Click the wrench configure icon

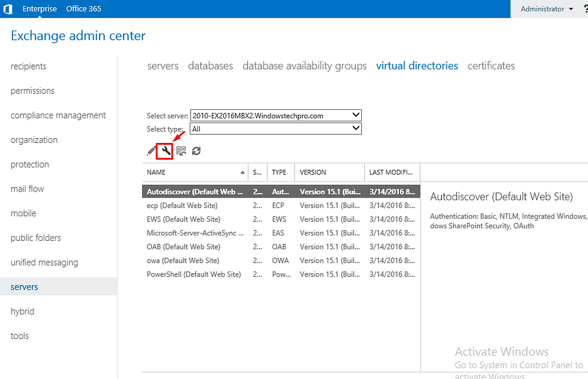coord(166,151)
